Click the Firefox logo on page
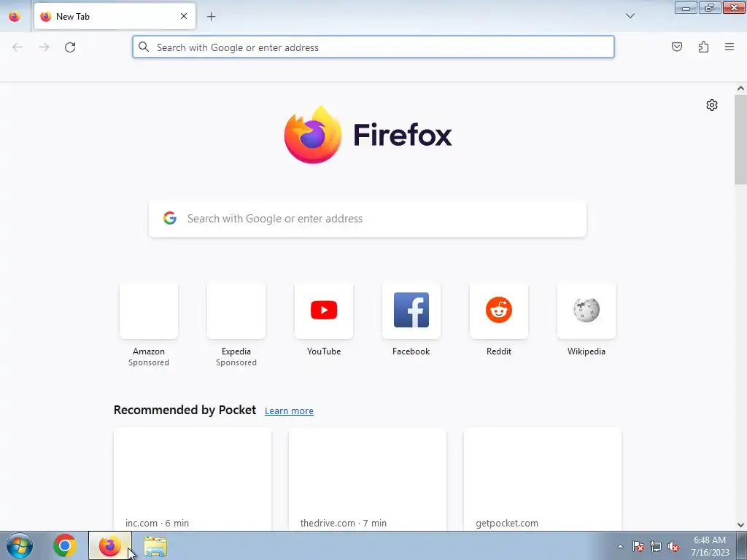The width and height of the screenshot is (747, 560). 368,135
